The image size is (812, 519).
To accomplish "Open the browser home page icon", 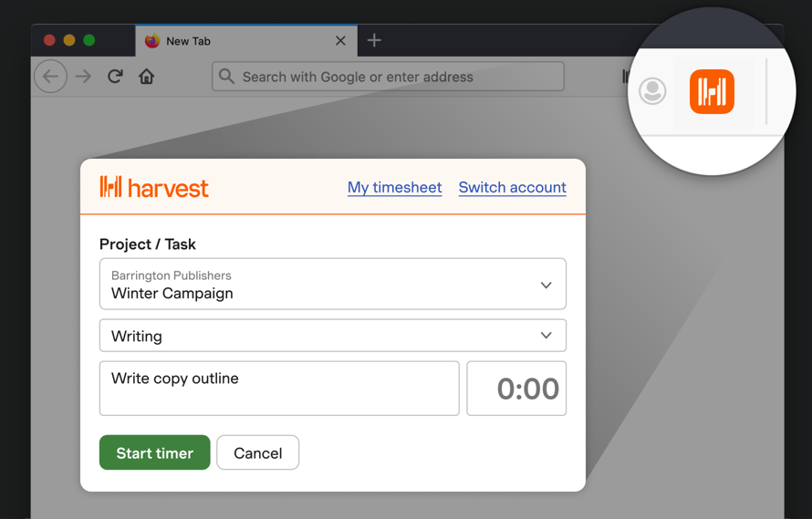I will (147, 77).
